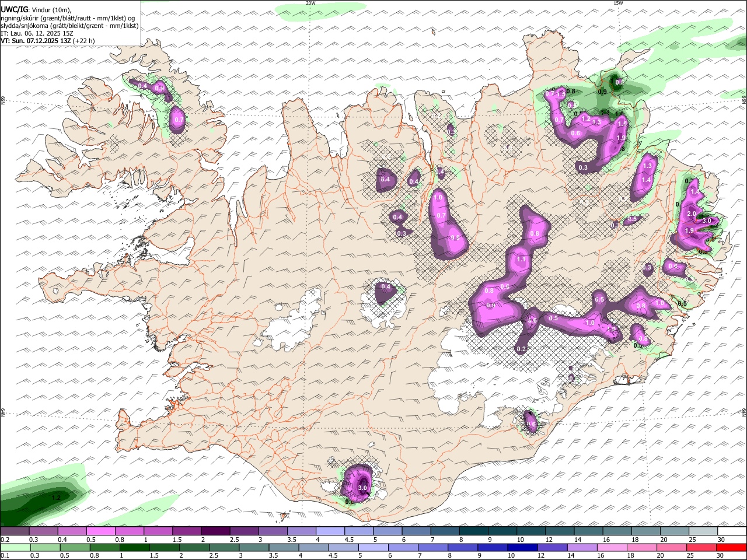This screenshot has height=560, width=747.
Task: Click the 'UWC/IG: Vindur (10m),' title line
Action: click(36, 10)
